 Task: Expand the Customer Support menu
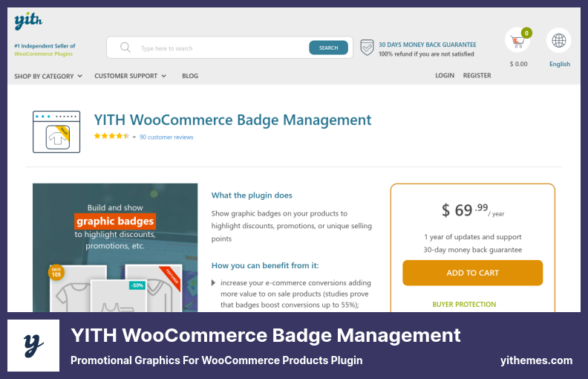[x=130, y=76]
